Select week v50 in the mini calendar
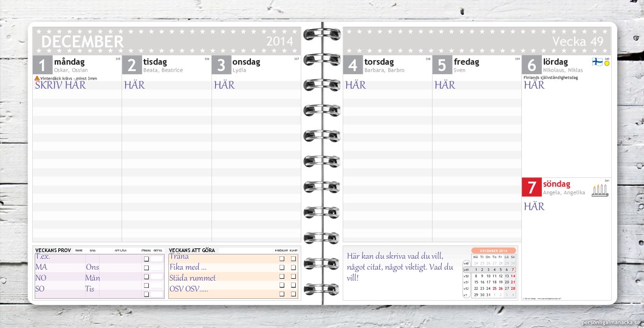The width and height of the screenshot is (644, 328). (466, 276)
